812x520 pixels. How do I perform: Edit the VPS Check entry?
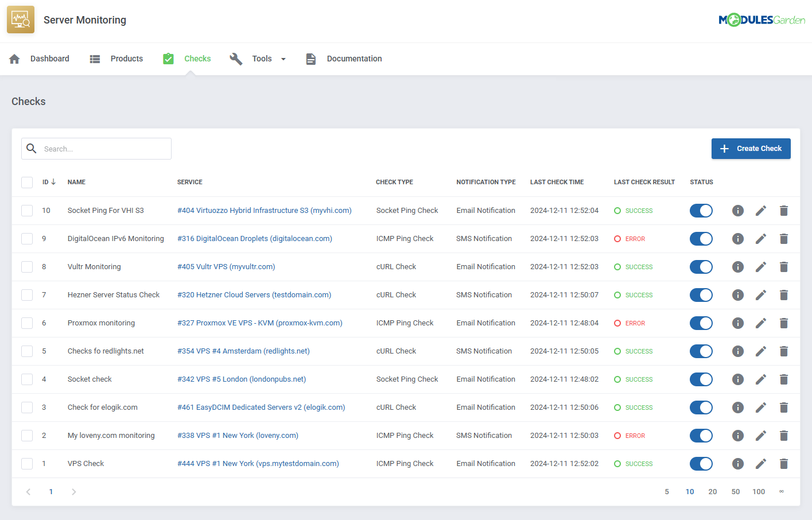coord(761,464)
